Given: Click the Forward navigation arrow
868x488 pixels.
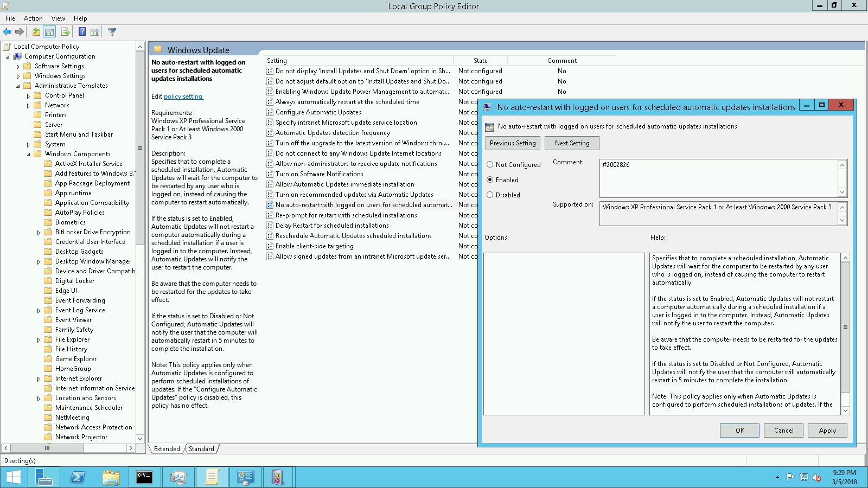Looking at the screenshot, I should (x=20, y=31).
